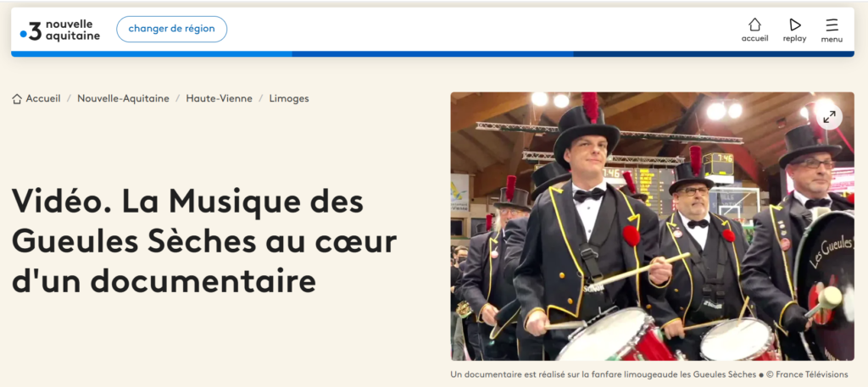Click the 'accueil' label under the house icon
Image resolution: width=868 pixels, height=387 pixels.
tap(754, 39)
